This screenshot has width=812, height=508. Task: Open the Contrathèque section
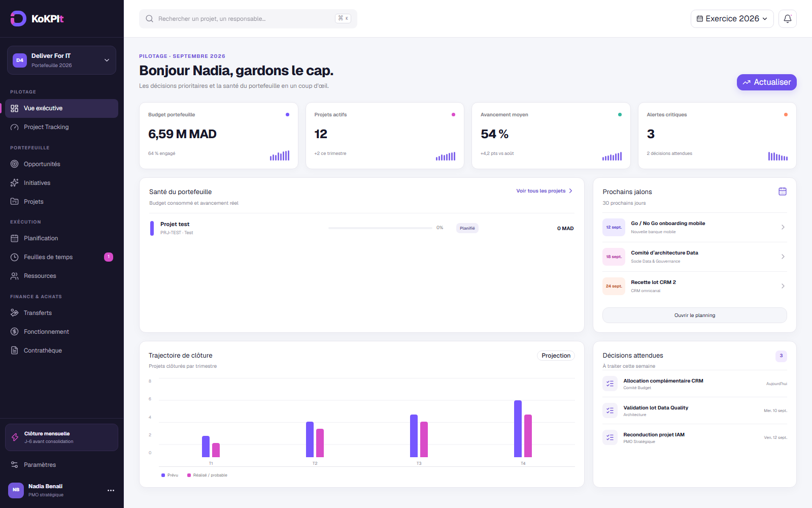click(x=61, y=351)
